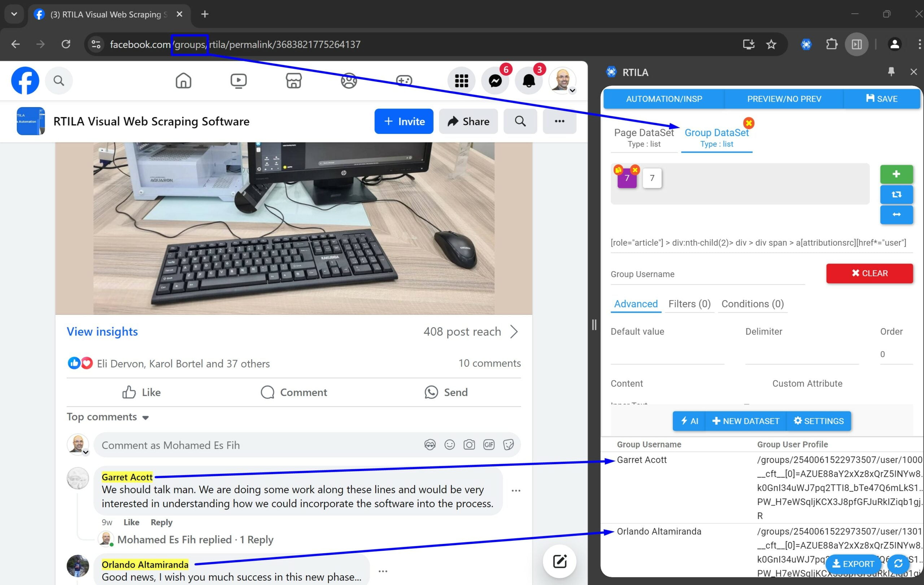
Task: Expand the 408 post reach chevron
Action: pos(514,331)
